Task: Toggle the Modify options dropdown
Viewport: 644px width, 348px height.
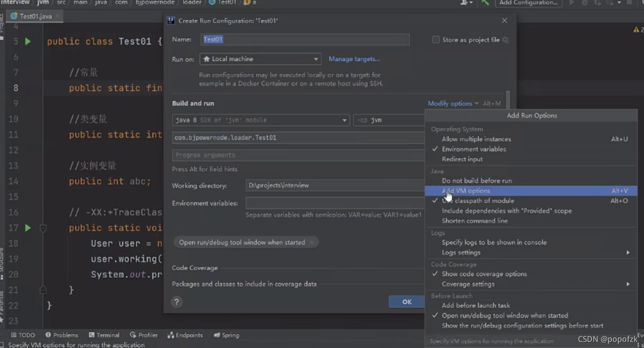Action: 453,103
